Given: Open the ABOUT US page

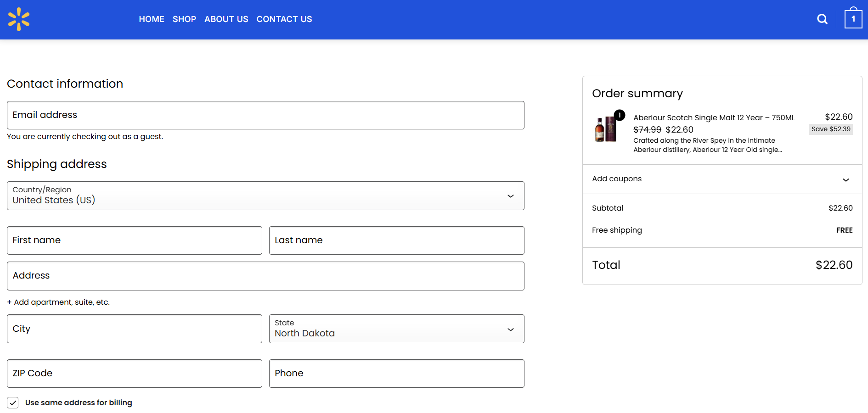Looking at the screenshot, I should click(226, 19).
